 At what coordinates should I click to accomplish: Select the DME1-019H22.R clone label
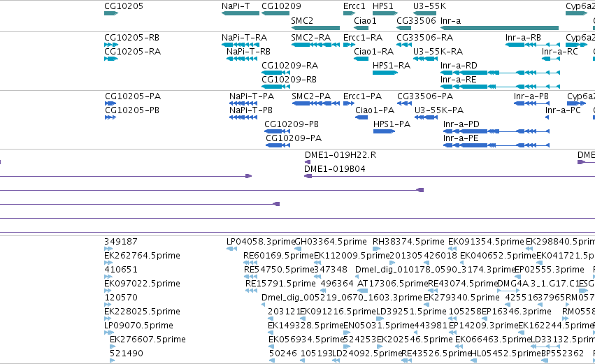click(x=340, y=155)
